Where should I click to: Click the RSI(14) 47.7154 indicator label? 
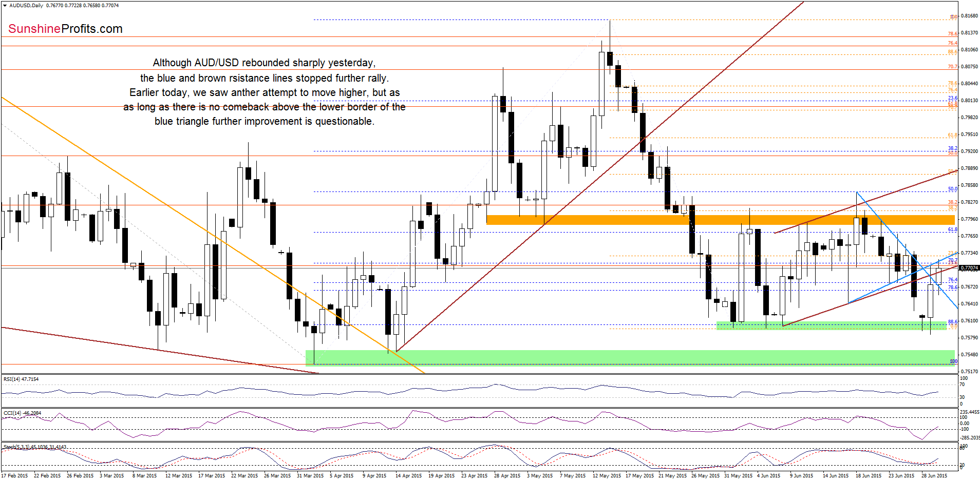click(x=21, y=379)
